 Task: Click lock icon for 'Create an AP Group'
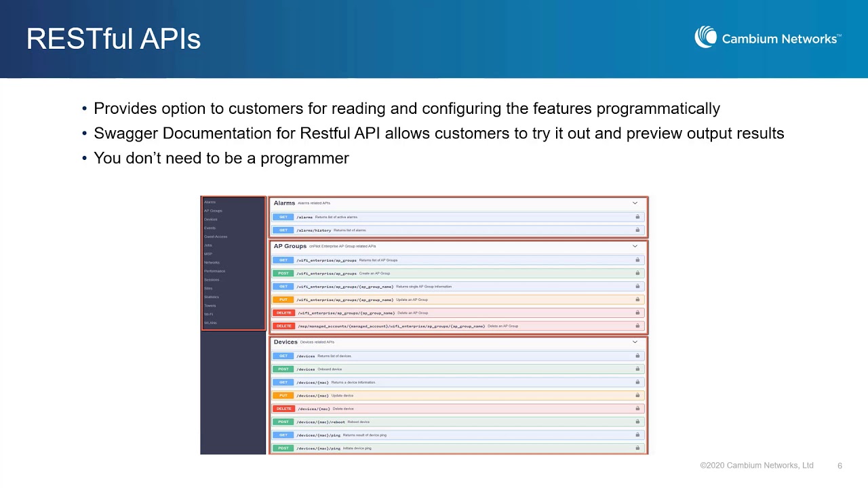pos(637,273)
